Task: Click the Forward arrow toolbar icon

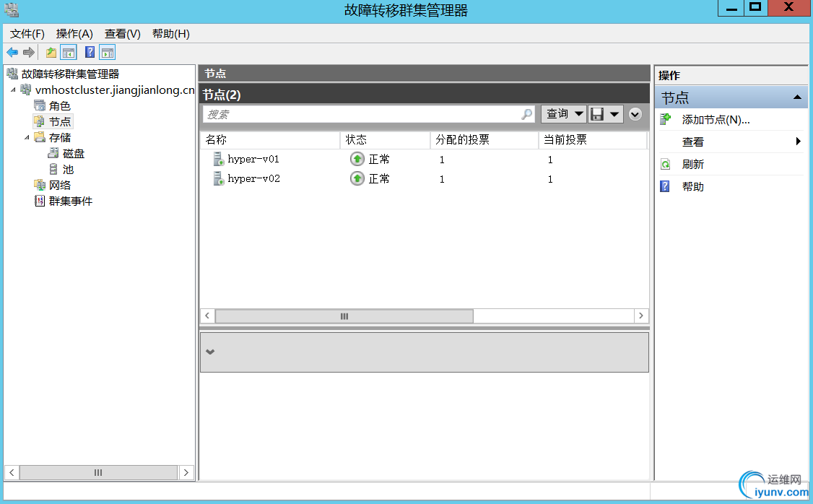Action: (29, 53)
